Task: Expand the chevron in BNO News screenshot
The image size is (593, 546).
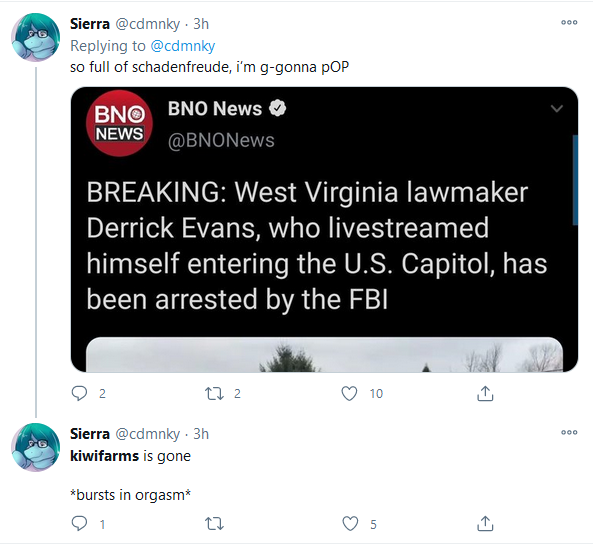Action: [557, 109]
